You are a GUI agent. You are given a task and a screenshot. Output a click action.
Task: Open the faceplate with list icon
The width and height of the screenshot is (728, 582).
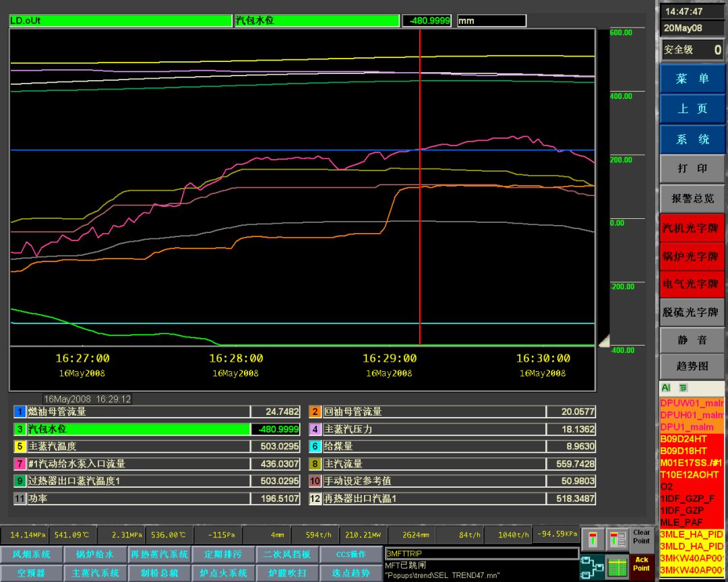point(617,540)
